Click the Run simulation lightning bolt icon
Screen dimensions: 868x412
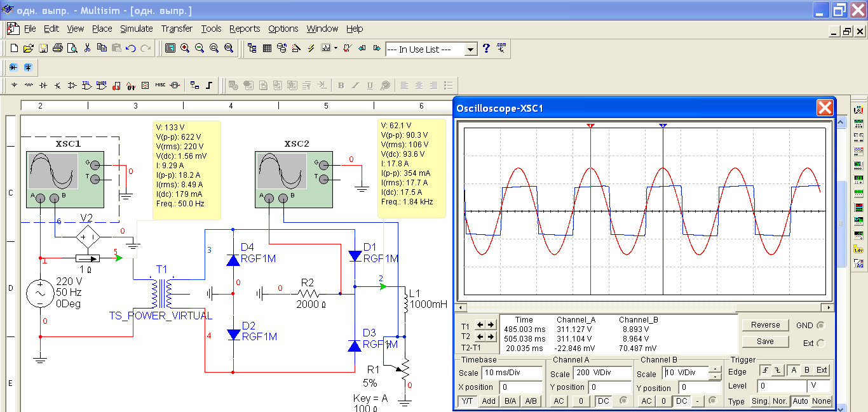tap(311, 48)
